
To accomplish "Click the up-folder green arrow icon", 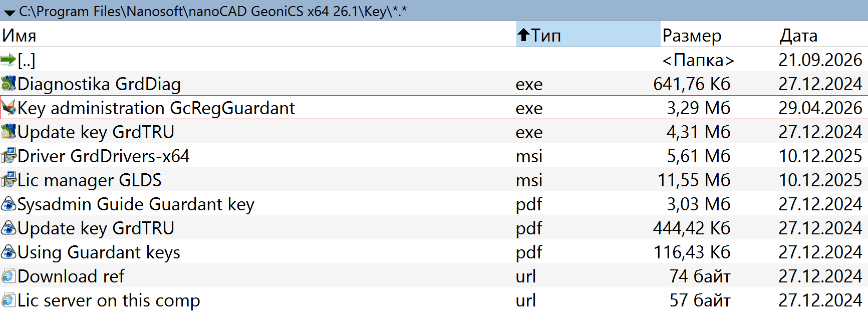I will click(9, 60).
